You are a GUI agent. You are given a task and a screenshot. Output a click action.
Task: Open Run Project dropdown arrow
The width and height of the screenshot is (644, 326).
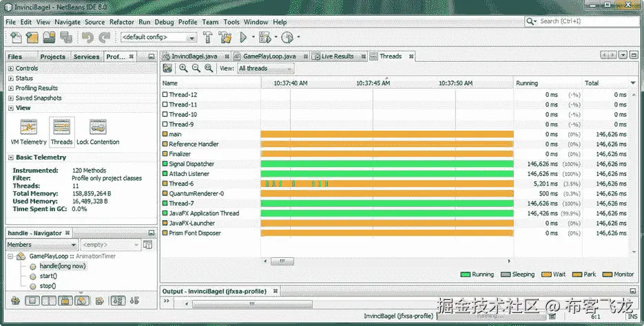tap(253, 37)
